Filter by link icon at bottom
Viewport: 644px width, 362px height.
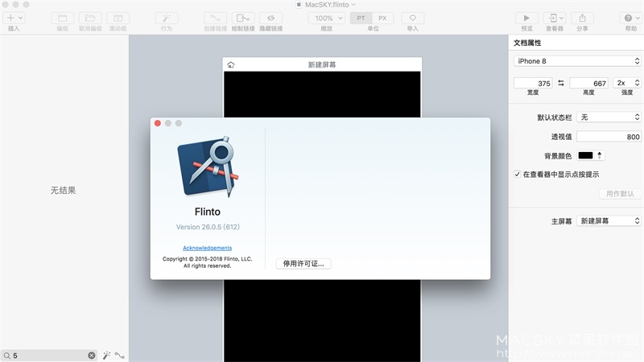pyautogui.click(x=119, y=356)
